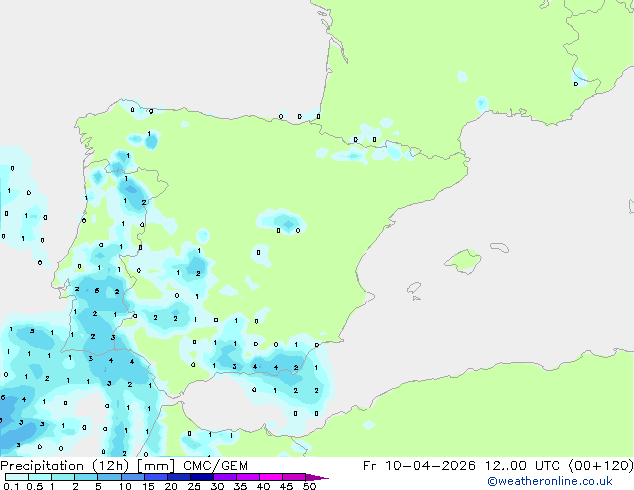
Task: Click the legend label '35'
Action: click(x=240, y=486)
